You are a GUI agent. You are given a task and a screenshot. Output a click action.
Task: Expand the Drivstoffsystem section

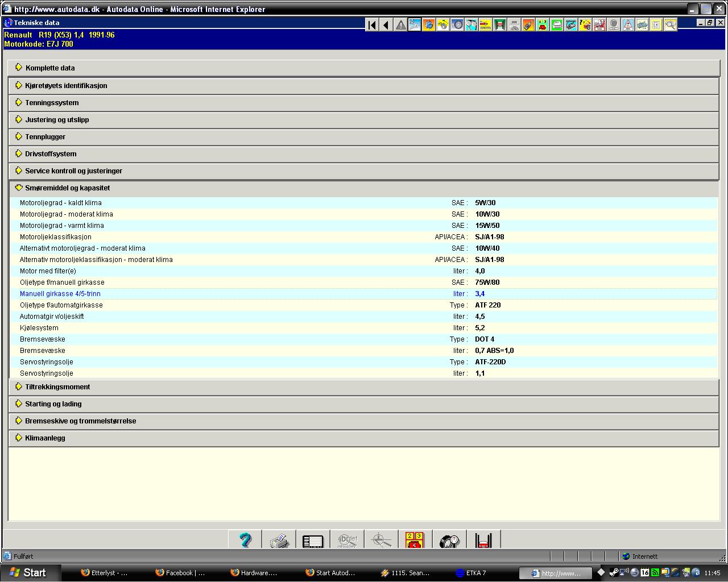pyautogui.click(x=364, y=153)
